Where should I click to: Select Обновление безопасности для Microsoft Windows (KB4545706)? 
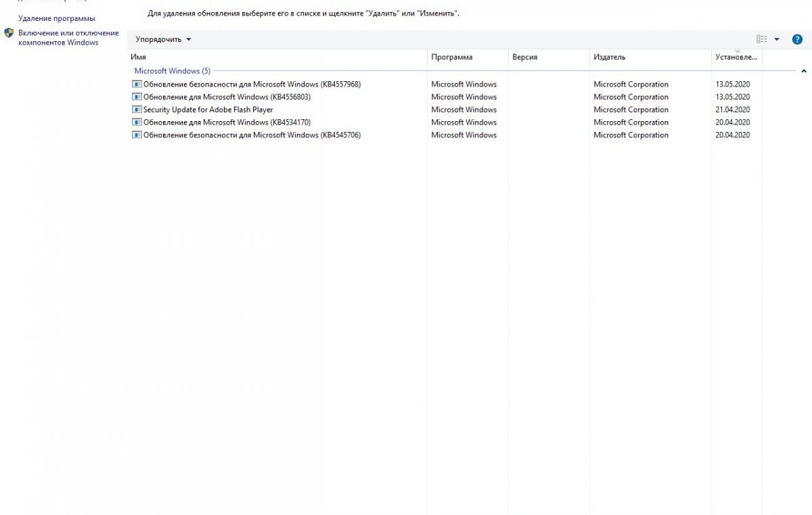(x=252, y=135)
